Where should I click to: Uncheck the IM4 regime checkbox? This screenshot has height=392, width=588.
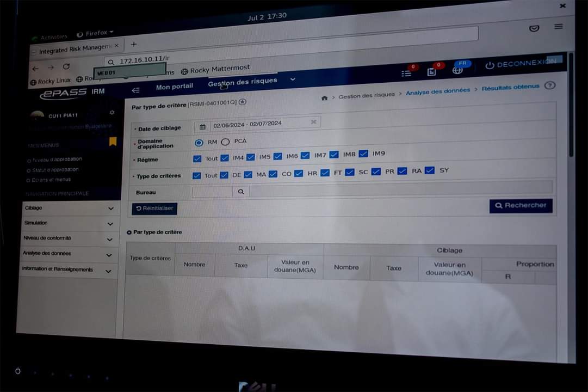click(224, 158)
